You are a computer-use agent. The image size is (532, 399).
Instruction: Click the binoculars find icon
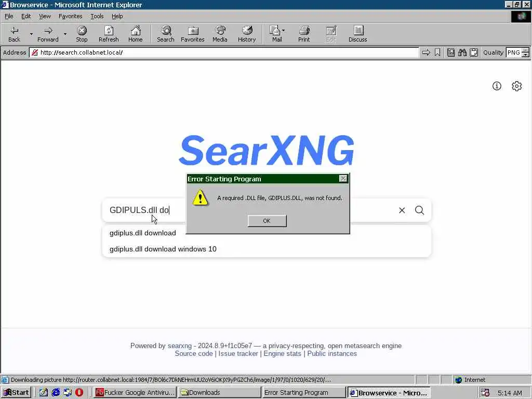click(x=462, y=52)
